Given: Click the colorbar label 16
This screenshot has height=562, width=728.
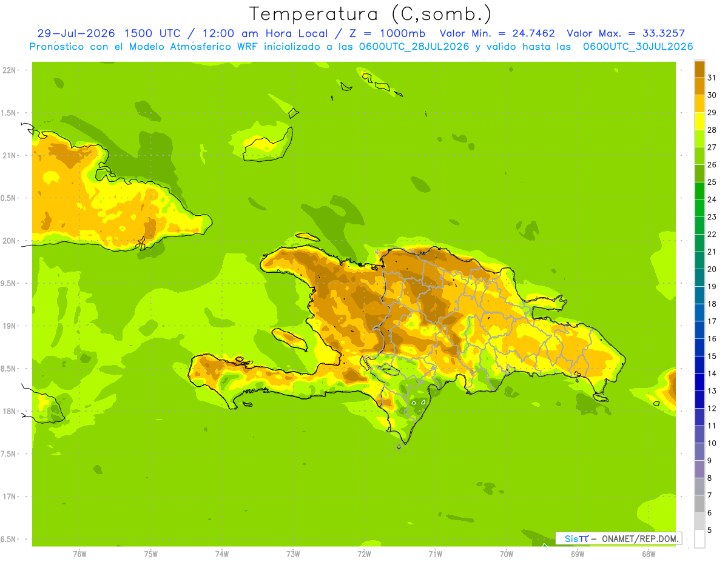Looking at the screenshot, I should point(712,339).
